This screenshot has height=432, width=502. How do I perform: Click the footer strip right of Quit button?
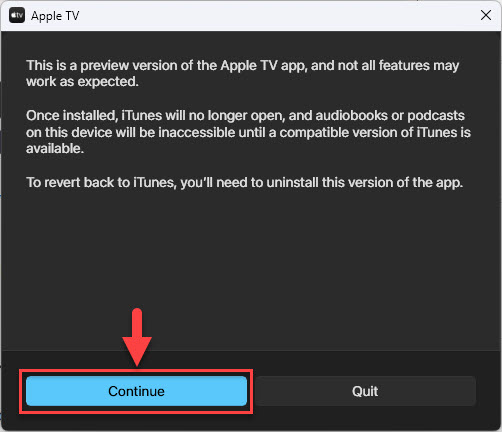(488, 391)
